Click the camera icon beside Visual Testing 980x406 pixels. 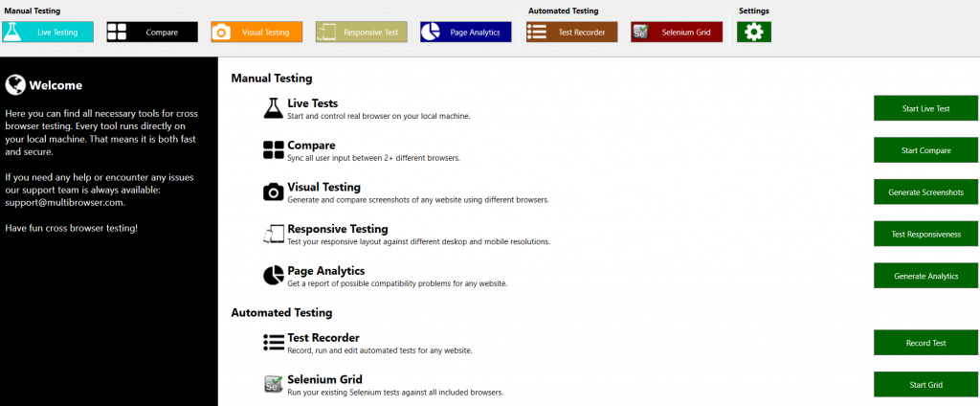point(274,192)
